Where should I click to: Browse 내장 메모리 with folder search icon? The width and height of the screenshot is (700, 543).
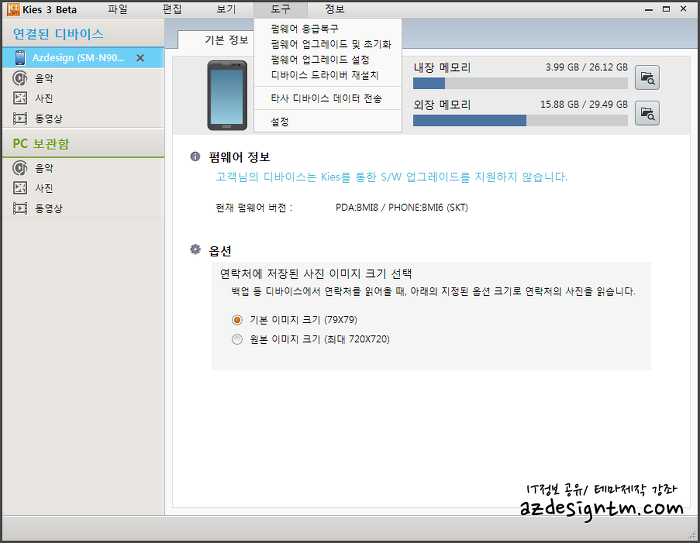[647, 78]
